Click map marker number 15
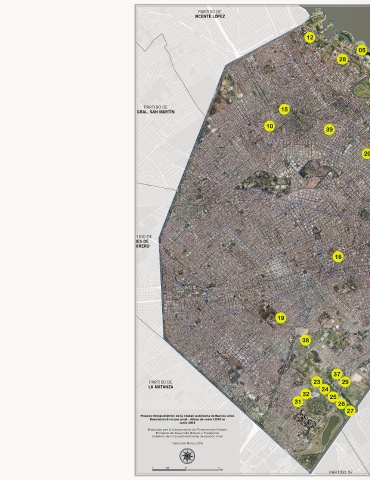This screenshot has height=480, width=370. [x=284, y=109]
